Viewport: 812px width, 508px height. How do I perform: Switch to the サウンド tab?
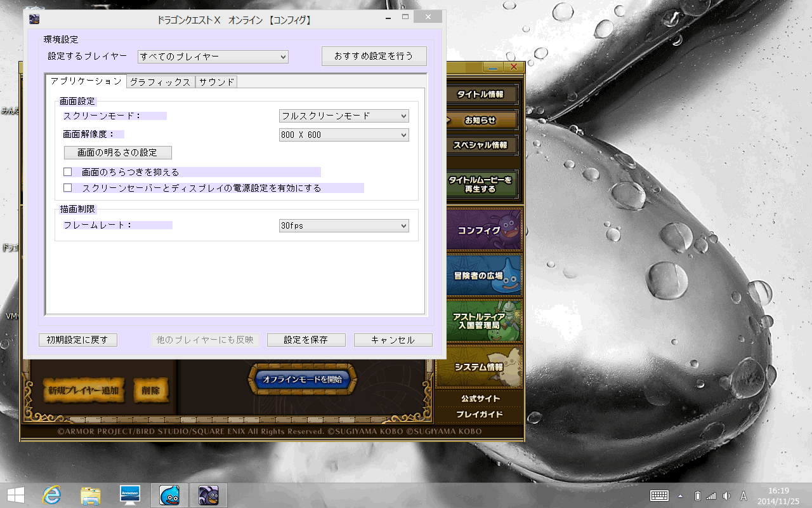(x=216, y=82)
